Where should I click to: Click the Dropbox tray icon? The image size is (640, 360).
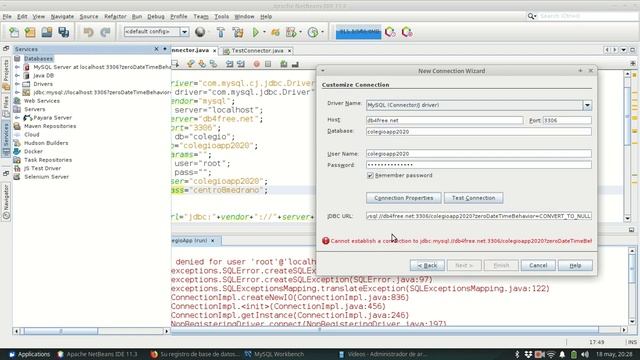(528, 354)
